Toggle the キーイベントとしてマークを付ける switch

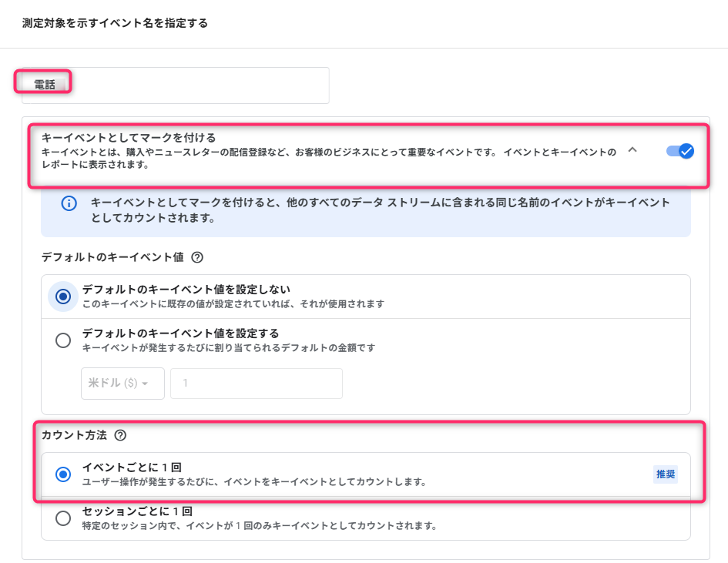click(x=680, y=151)
